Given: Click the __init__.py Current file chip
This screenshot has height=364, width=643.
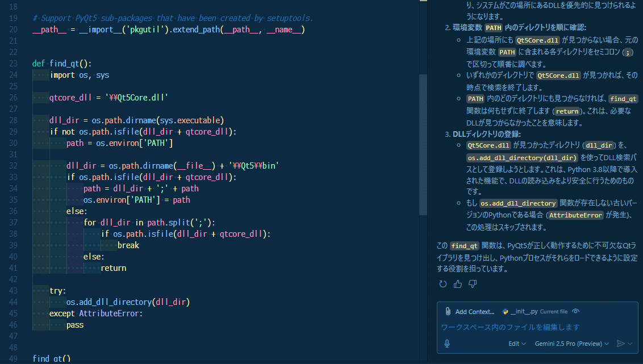Looking at the screenshot, I should coord(525,311).
